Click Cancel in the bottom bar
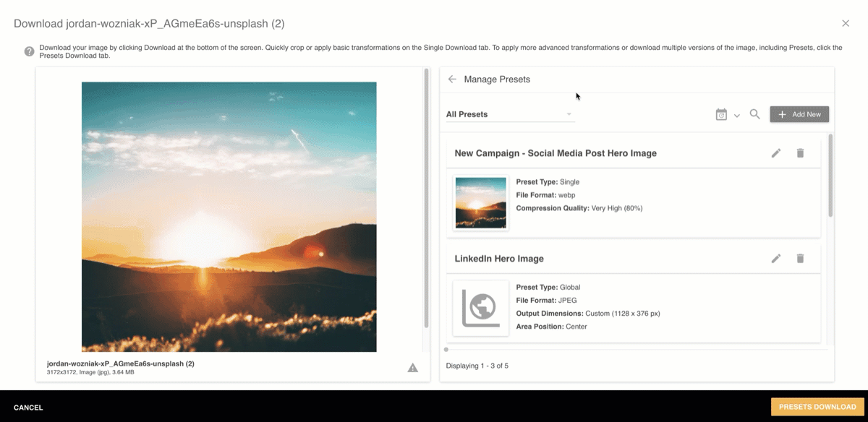Image resolution: width=868 pixels, height=422 pixels. point(28,408)
